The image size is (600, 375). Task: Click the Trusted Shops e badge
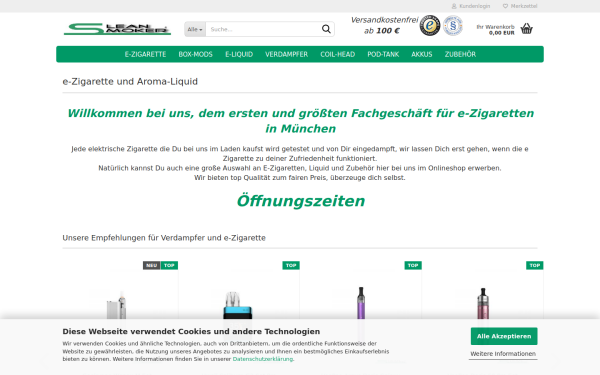tap(430, 26)
